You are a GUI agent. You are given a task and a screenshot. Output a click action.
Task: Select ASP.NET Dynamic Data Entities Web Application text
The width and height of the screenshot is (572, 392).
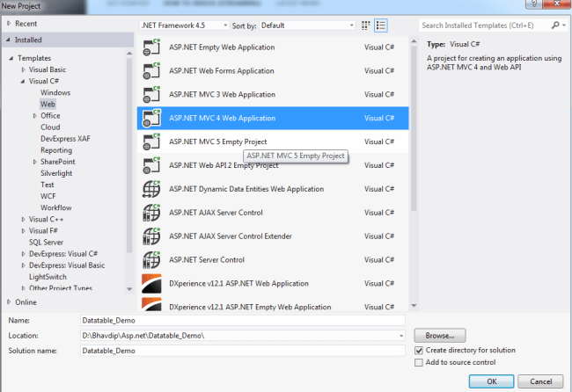tap(246, 189)
